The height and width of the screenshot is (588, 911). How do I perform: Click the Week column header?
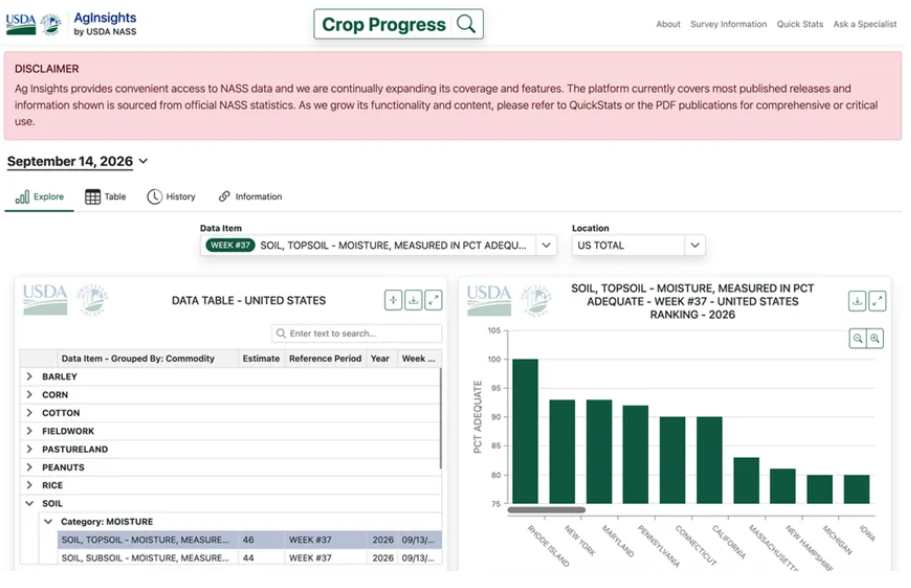[x=418, y=358]
